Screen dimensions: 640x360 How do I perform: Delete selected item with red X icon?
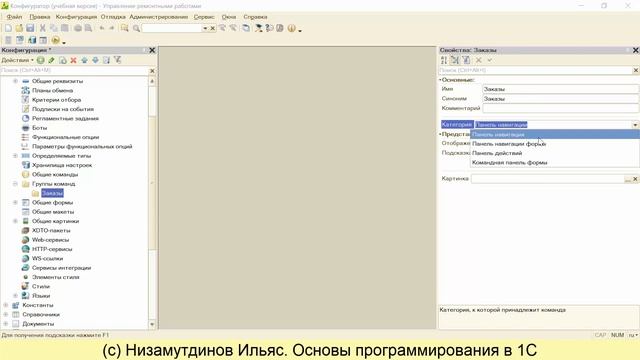point(73,60)
